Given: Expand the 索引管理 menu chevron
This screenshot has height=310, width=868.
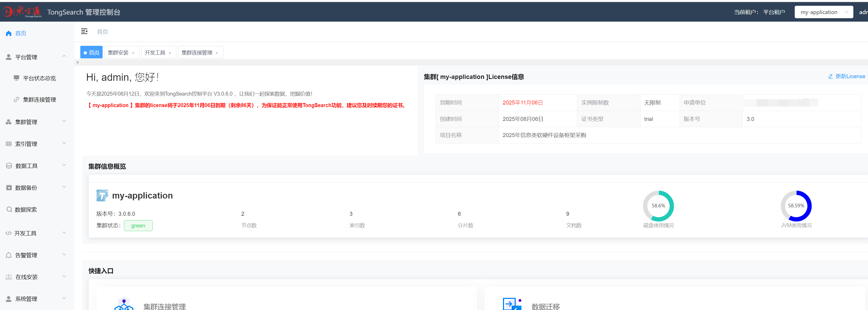Looking at the screenshot, I should (x=64, y=143).
